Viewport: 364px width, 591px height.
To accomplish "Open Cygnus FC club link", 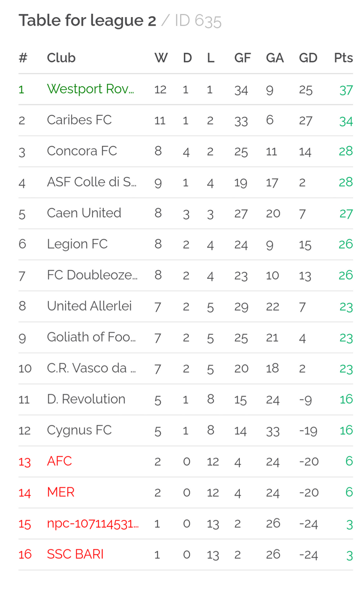I will [79, 430].
